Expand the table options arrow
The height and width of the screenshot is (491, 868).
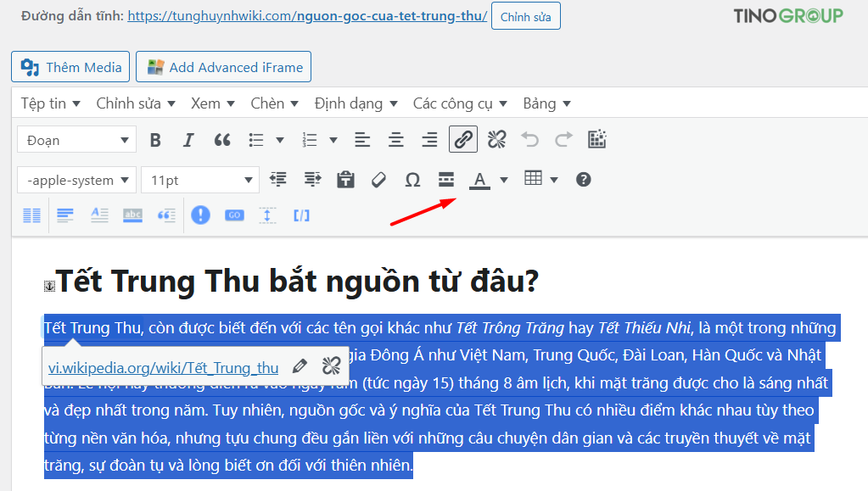coord(554,179)
